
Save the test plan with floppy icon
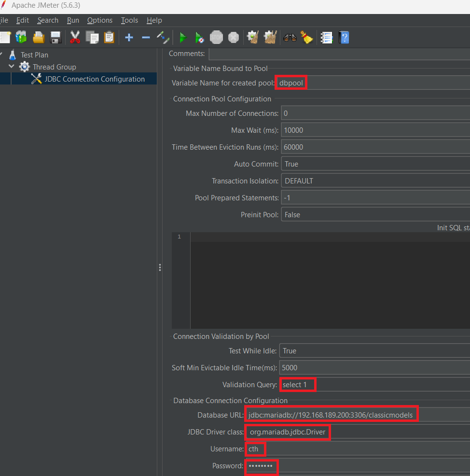pos(55,38)
